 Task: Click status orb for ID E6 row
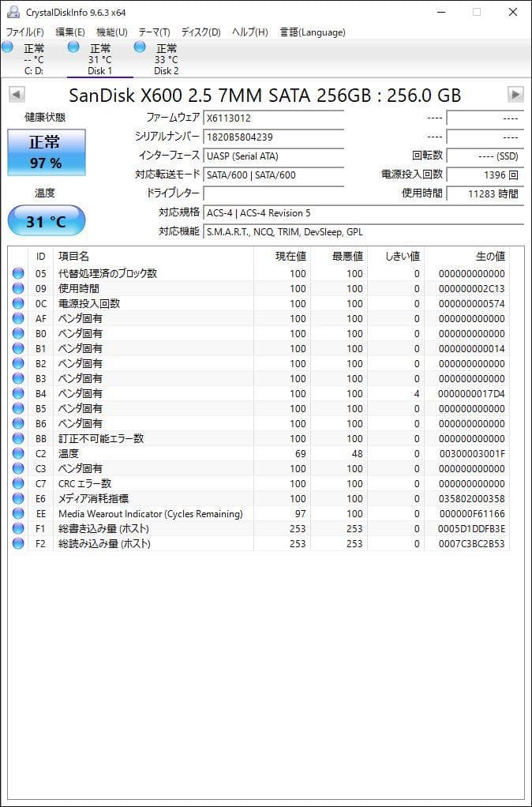(18, 498)
